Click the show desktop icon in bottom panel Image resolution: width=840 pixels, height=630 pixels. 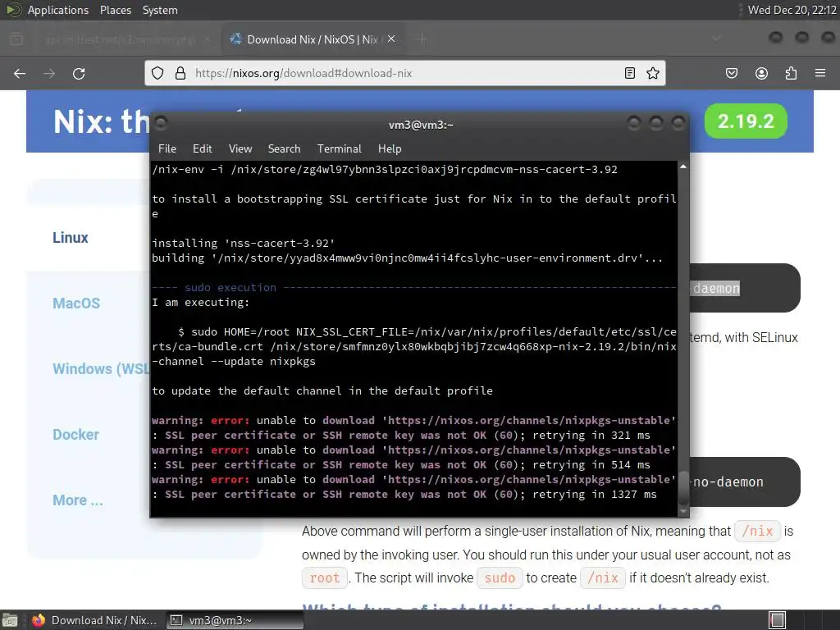pos(10,620)
